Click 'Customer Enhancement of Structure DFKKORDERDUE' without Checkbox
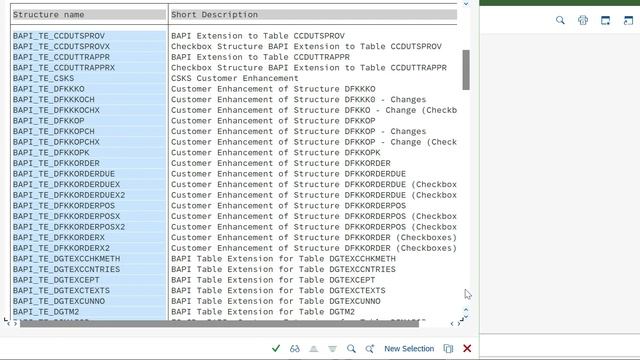 click(x=289, y=174)
